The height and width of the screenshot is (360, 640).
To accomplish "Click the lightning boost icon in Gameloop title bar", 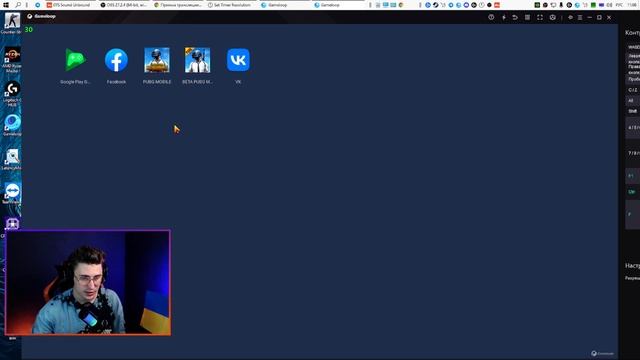I will tap(504, 17).
